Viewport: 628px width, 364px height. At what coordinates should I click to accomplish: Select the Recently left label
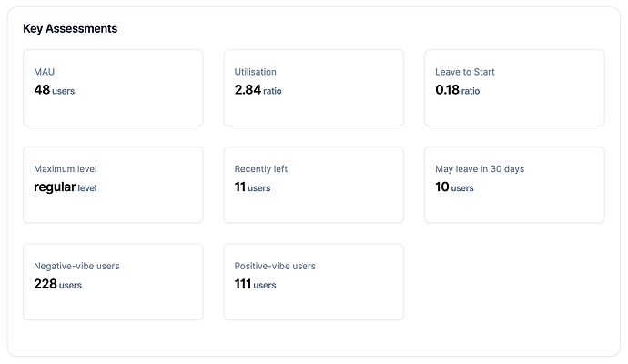(260, 169)
